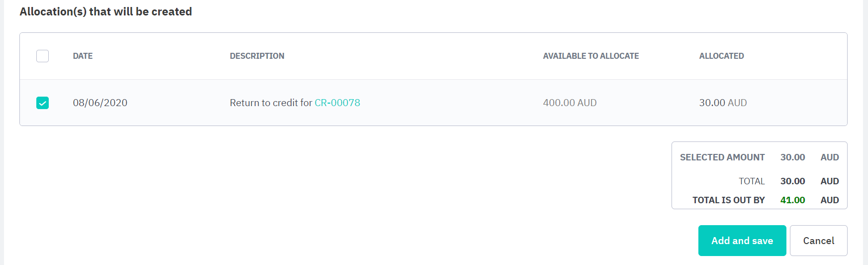Select the 08/06/2020 date cell
The image size is (868, 265).
pos(100,103)
